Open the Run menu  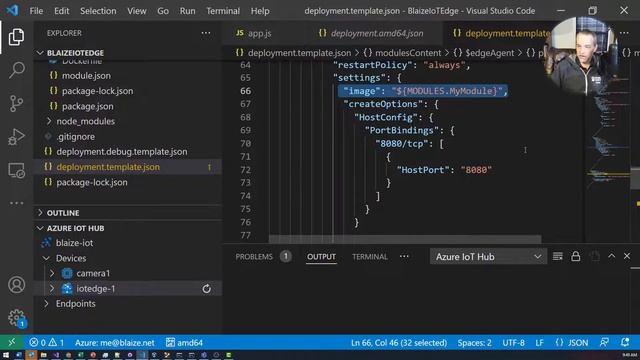pyautogui.click(x=187, y=11)
